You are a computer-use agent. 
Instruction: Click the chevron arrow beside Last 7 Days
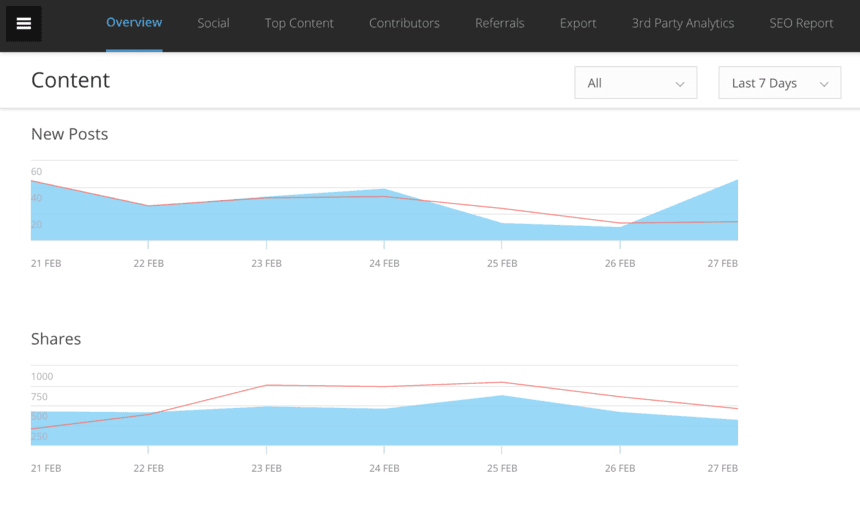tap(824, 84)
